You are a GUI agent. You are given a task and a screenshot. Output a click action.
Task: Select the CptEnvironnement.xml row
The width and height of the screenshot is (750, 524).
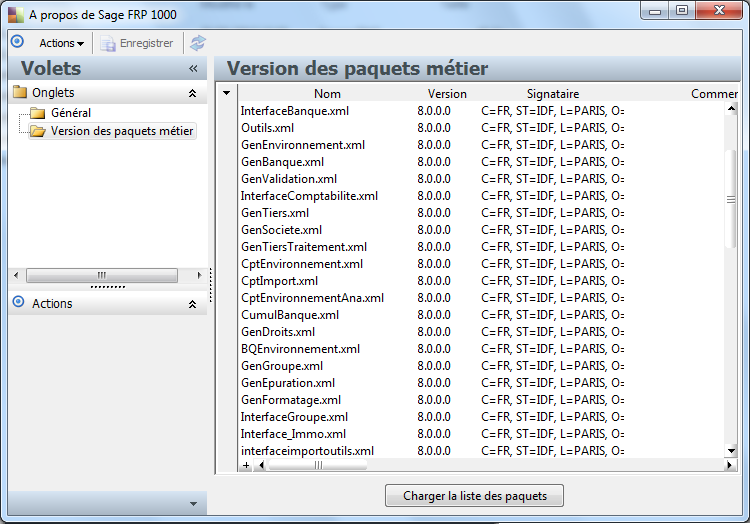481,264
